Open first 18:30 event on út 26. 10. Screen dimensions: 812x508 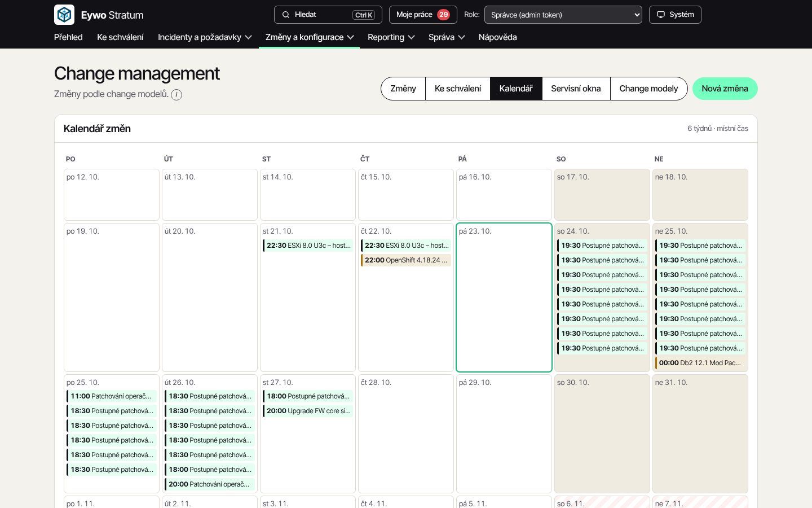[210, 396]
